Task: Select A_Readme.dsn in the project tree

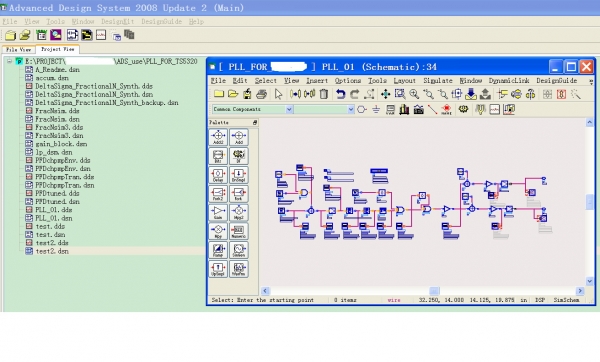Action: [57, 70]
